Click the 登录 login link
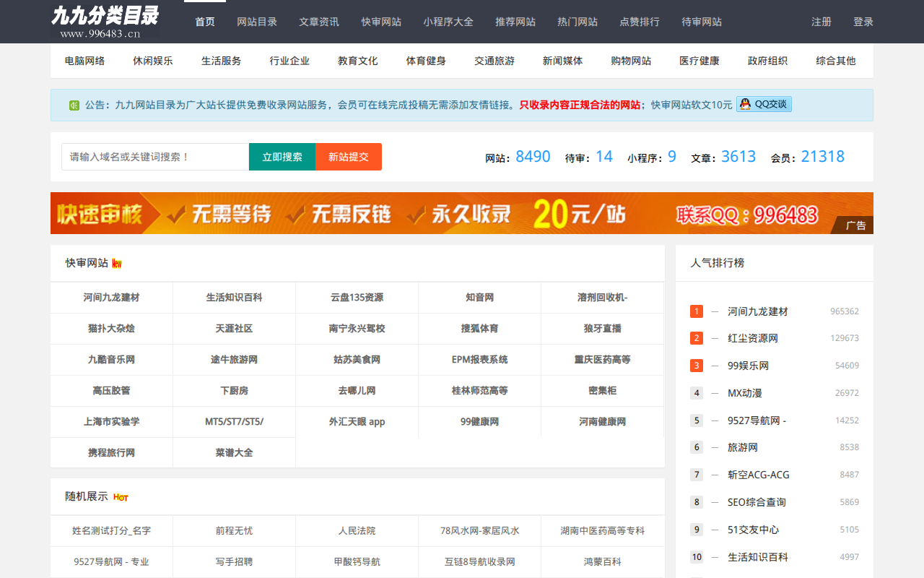 click(x=863, y=22)
